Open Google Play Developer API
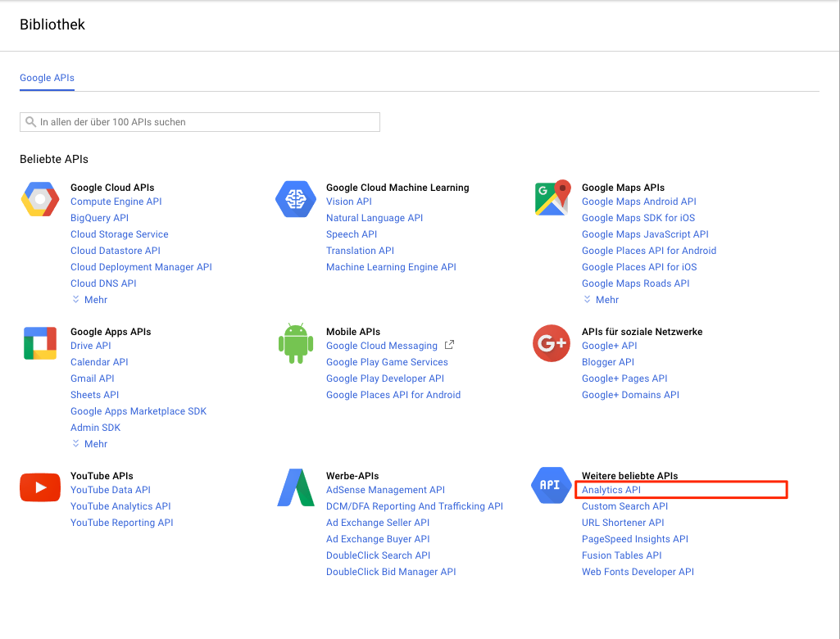This screenshot has width=840, height=639. (x=385, y=378)
